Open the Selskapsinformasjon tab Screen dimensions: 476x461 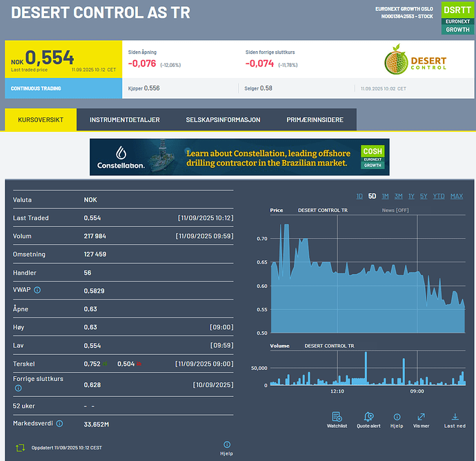(x=223, y=119)
